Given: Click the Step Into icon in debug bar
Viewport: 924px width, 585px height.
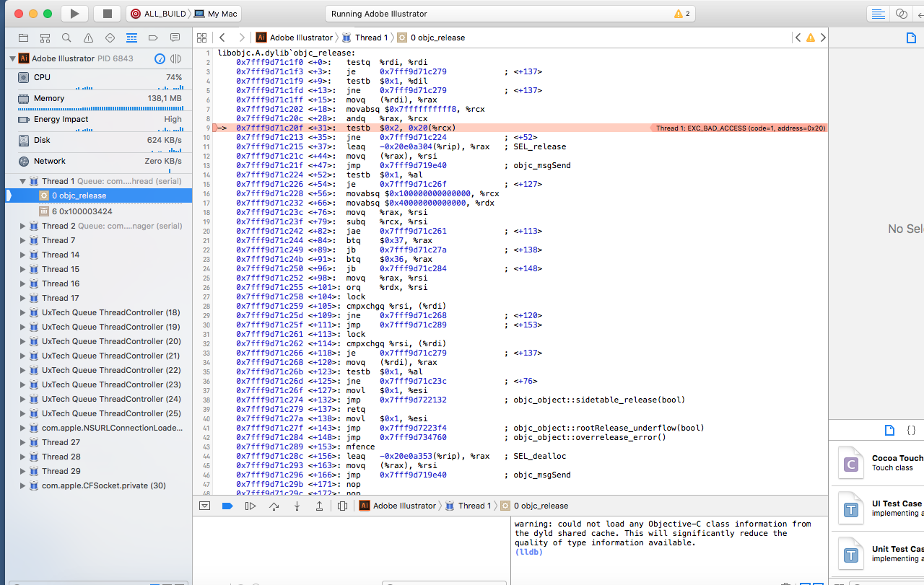Looking at the screenshot, I should click(297, 506).
